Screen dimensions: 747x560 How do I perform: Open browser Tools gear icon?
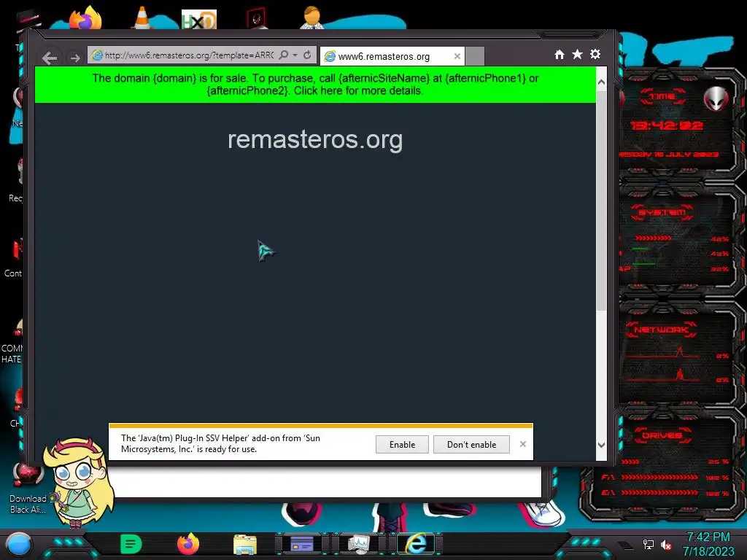pos(595,54)
